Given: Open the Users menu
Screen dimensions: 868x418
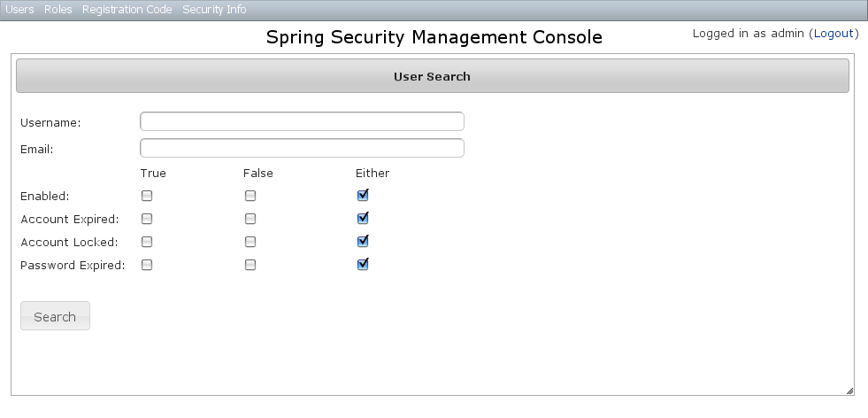Looking at the screenshot, I should [x=19, y=10].
